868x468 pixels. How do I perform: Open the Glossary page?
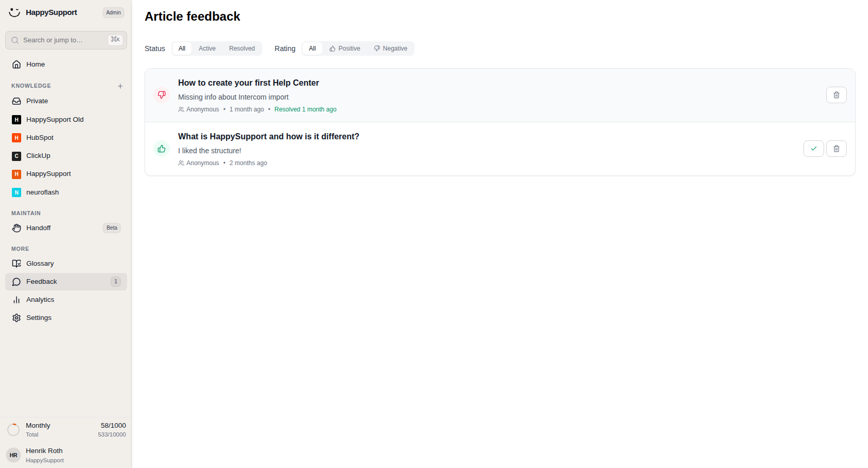pos(66,264)
